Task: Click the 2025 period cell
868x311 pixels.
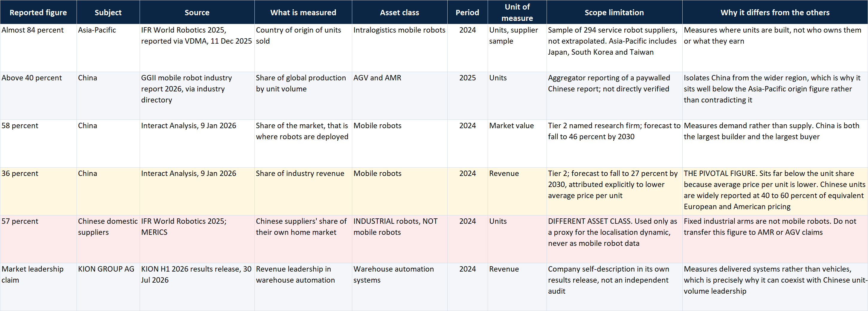Action: click(x=467, y=96)
